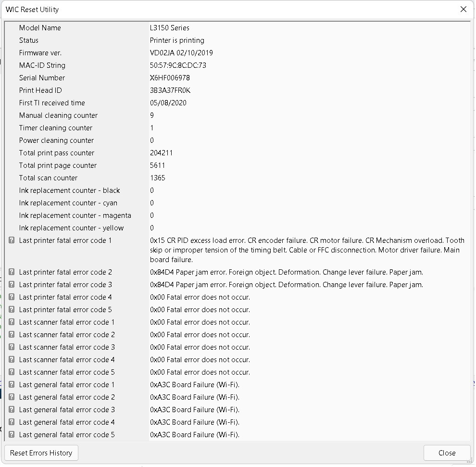The width and height of the screenshot is (476, 467).
Task: Open help icon for scanner fatal error code 3
Action: tap(12, 347)
